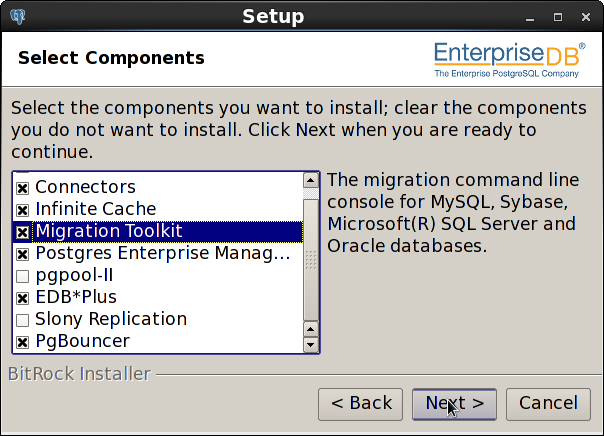
Task: Click the component list scrollbar thumb
Action: [x=311, y=260]
